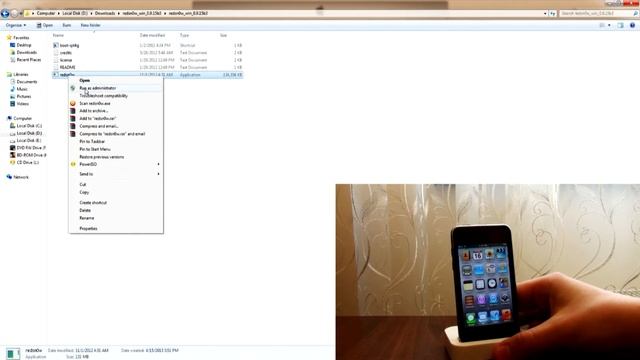Screen dimensions: 640x360
Task: Click the WinRAR icon beside Add to archive
Action: [73, 111]
